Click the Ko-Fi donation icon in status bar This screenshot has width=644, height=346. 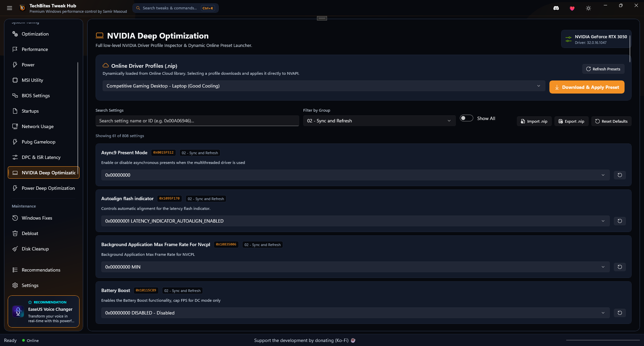click(353, 340)
